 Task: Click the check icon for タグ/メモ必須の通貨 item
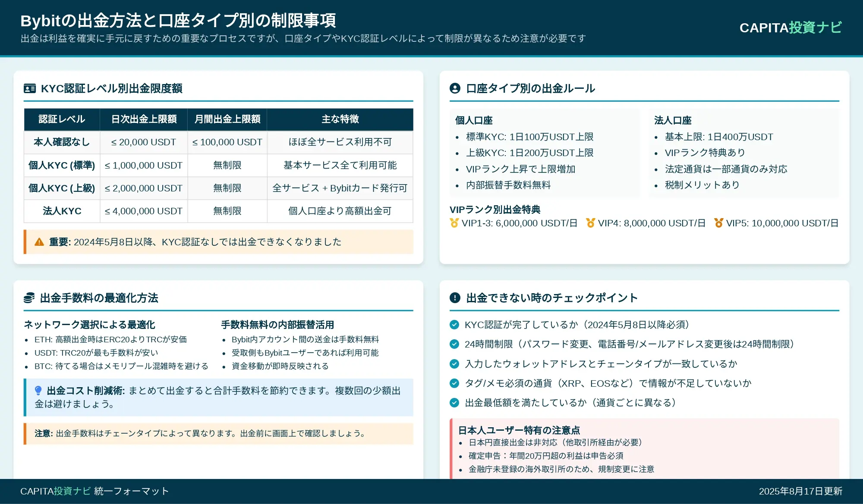coord(454,383)
